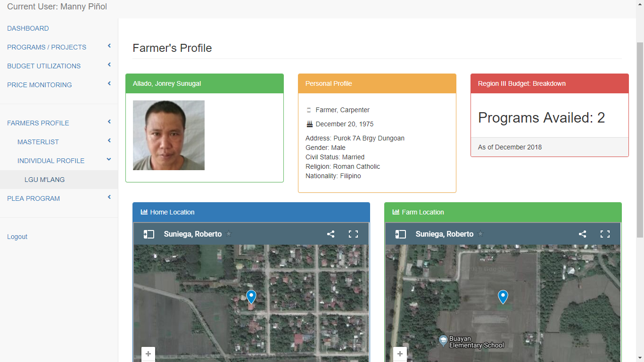Click the Programs Availed: 2 text
Image resolution: width=644 pixels, height=362 pixels.
click(542, 118)
